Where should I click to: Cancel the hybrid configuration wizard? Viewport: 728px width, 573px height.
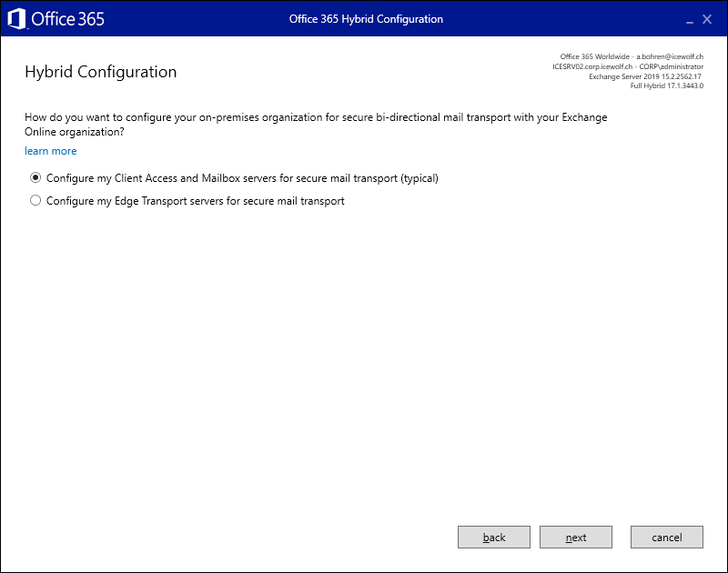point(667,537)
